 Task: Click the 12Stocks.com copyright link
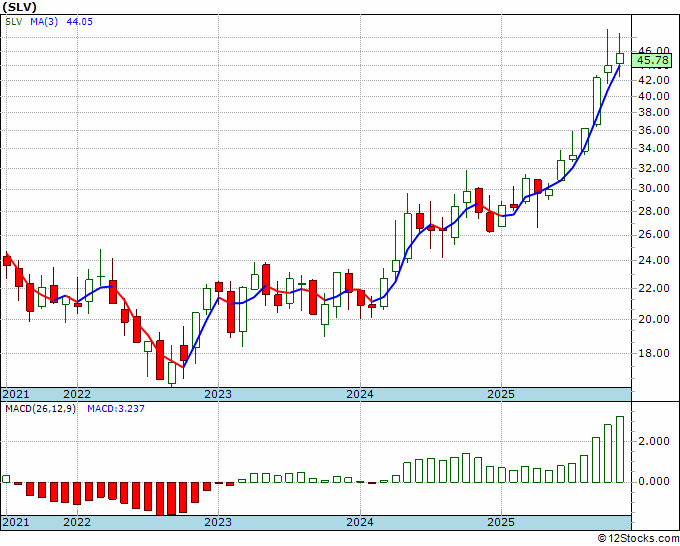(639, 539)
